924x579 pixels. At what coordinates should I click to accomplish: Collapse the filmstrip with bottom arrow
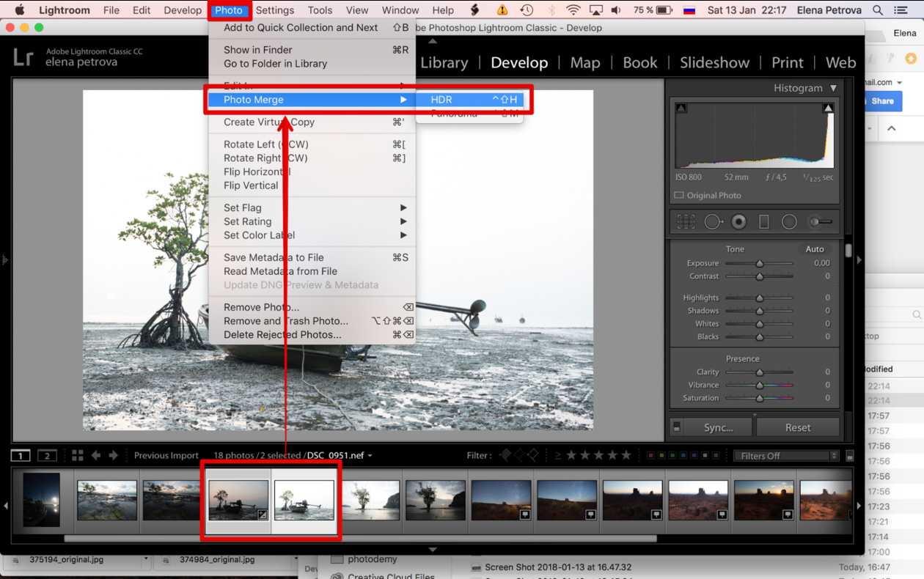(433, 549)
